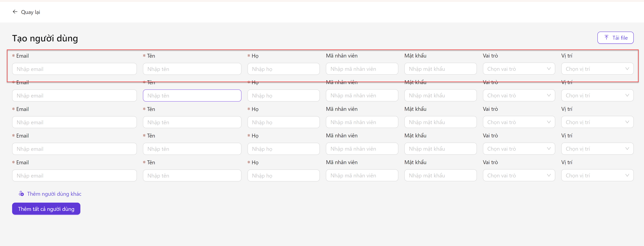Screen dimensions: 644x246
Task: Click the Tạo người dùng page heading
Action: (x=45, y=38)
